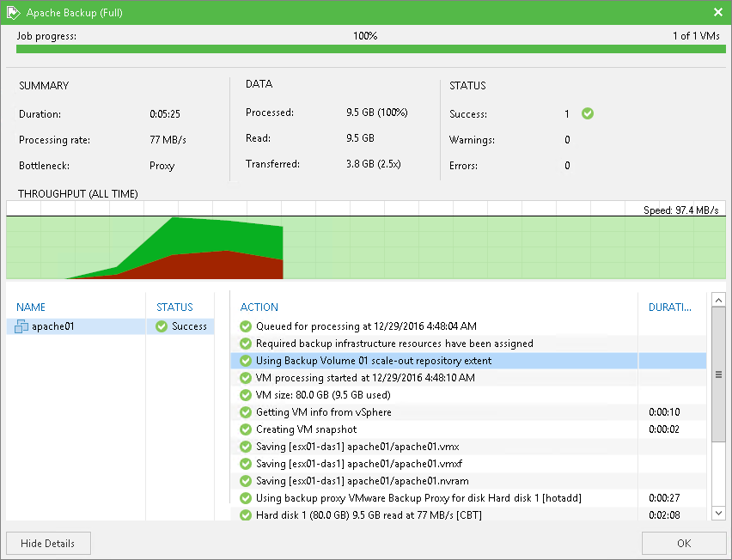Click the success icon beside apache01 status

[x=162, y=326]
